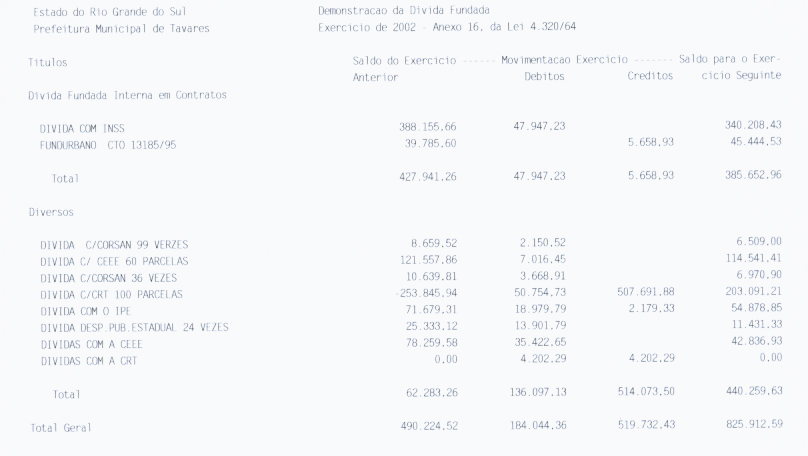
Task: Select the 'DIVIDA COM O IPE' row label
Action: tap(86, 311)
